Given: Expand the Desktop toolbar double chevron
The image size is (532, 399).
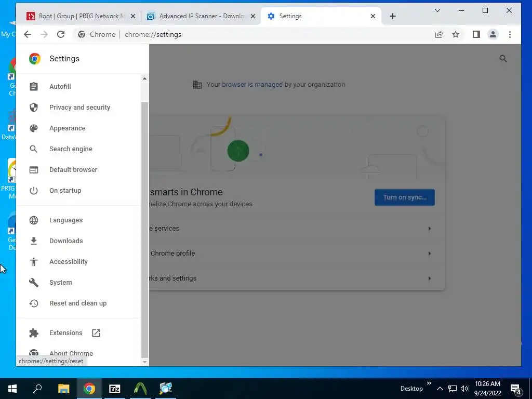Looking at the screenshot, I should pos(429,383).
